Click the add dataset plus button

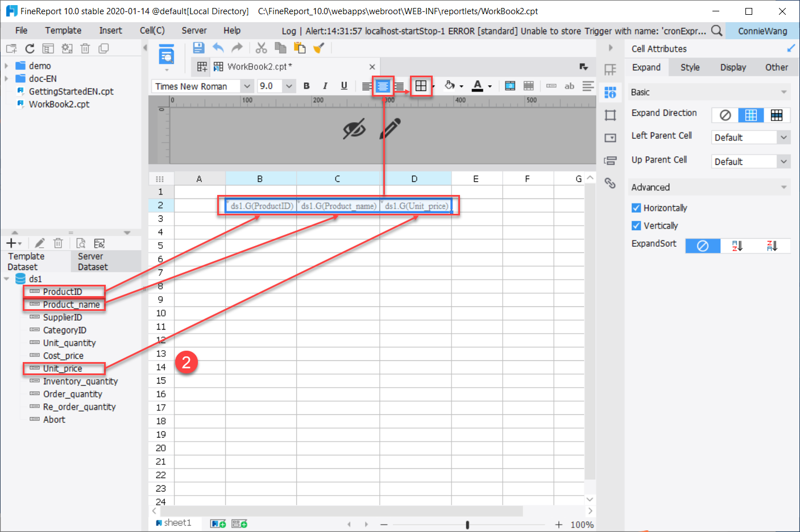click(x=11, y=243)
